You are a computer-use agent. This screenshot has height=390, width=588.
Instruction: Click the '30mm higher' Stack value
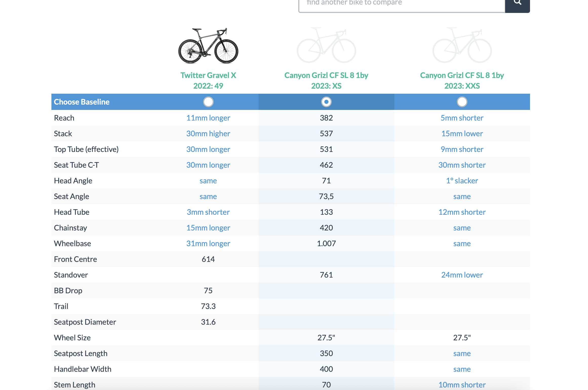[208, 133]
